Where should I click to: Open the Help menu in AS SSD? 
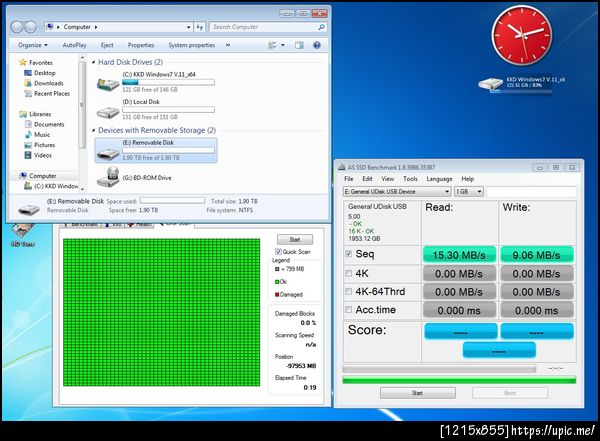coord(468,179)
